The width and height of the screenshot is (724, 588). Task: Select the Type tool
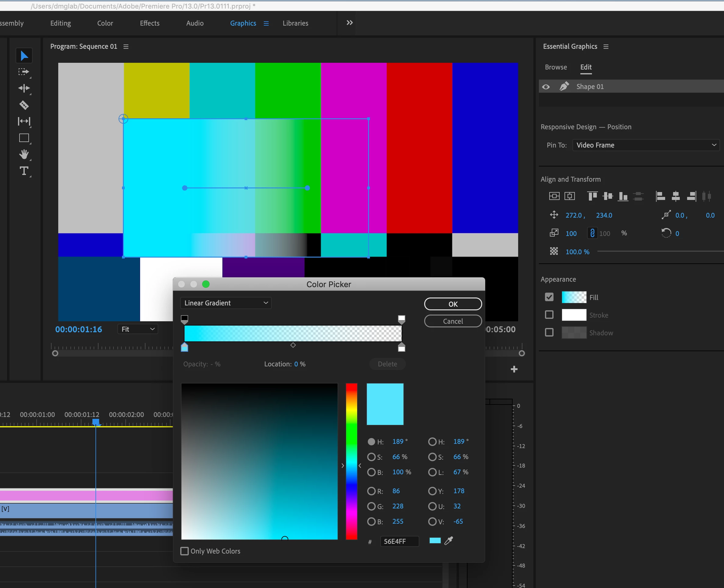24,171
